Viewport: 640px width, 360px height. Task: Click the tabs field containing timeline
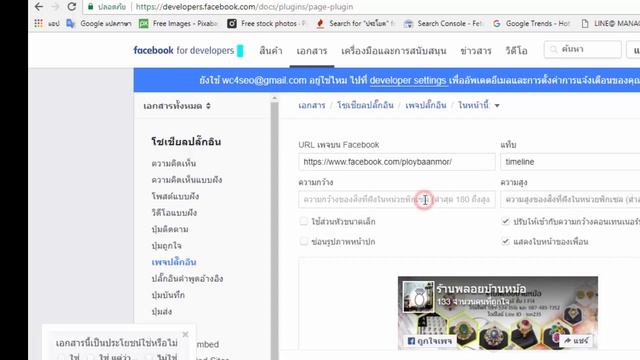pyautogui.click(x=570, y=162)
